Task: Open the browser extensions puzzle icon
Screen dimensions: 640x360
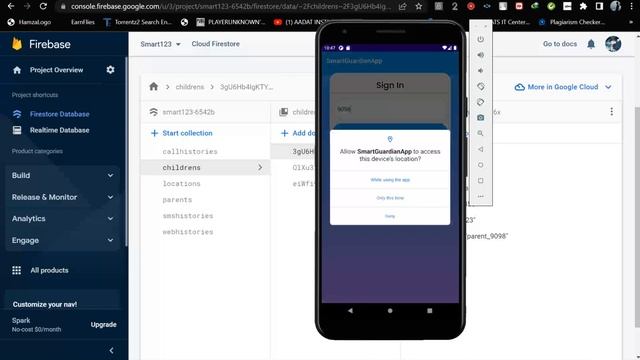Action: [x=583, y=6]
